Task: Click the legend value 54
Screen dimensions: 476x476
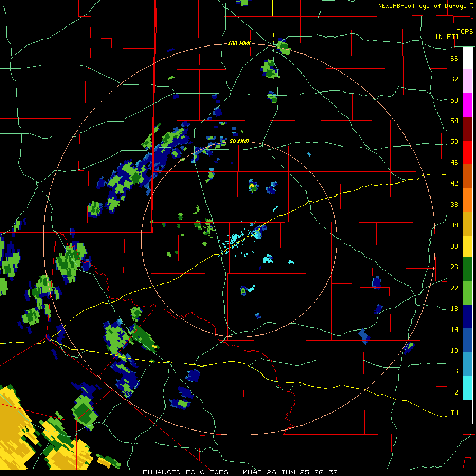Action: [x=454, y=121]
